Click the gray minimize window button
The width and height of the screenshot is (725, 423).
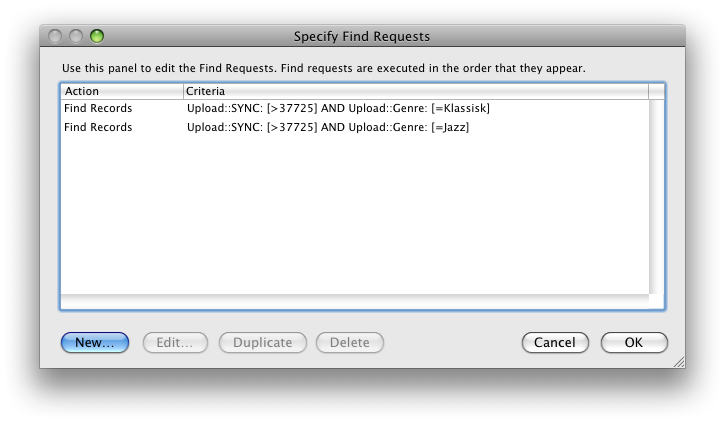click(76, 36)
